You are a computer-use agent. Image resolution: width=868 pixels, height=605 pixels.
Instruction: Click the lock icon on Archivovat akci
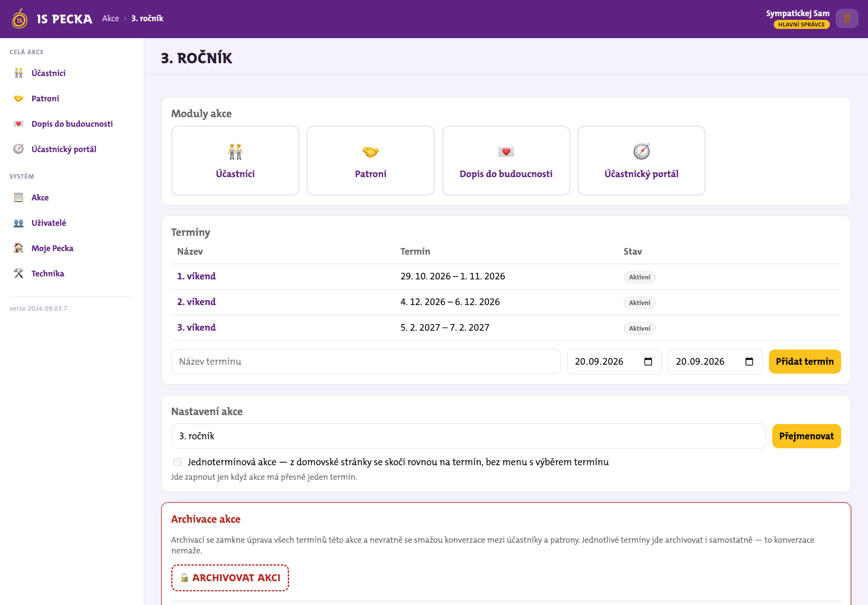click(x=184, y=578)
